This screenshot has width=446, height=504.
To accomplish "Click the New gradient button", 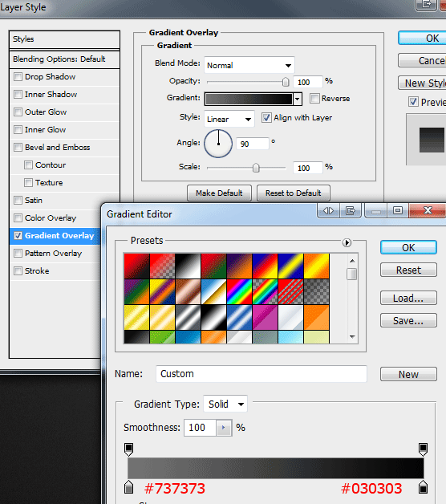I will coord(408,374).
